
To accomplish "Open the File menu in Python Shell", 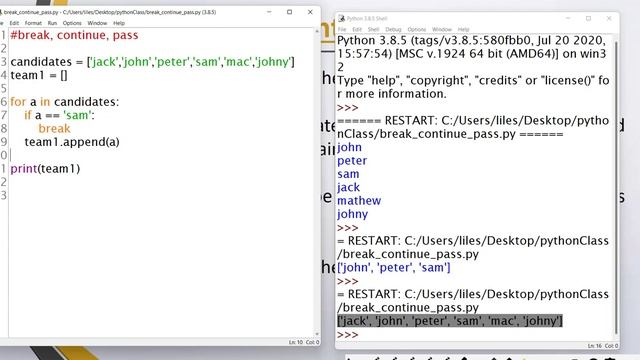I will (342, 29).
